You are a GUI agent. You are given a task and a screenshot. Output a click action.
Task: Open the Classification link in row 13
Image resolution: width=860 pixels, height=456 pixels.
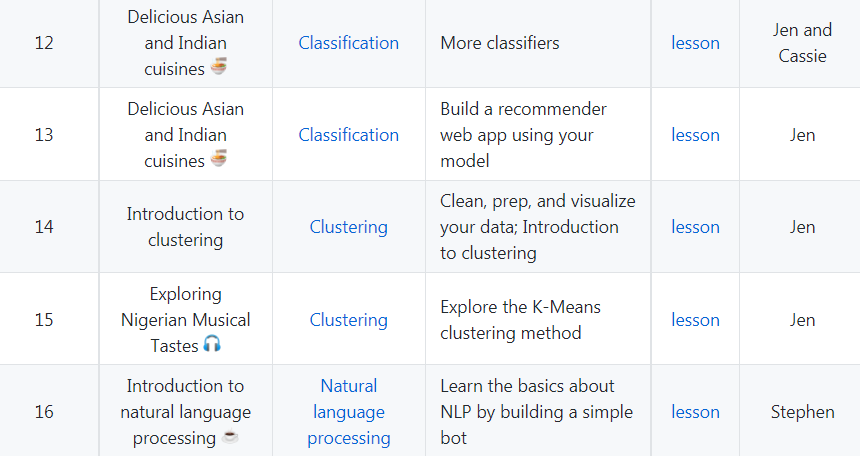348,135
